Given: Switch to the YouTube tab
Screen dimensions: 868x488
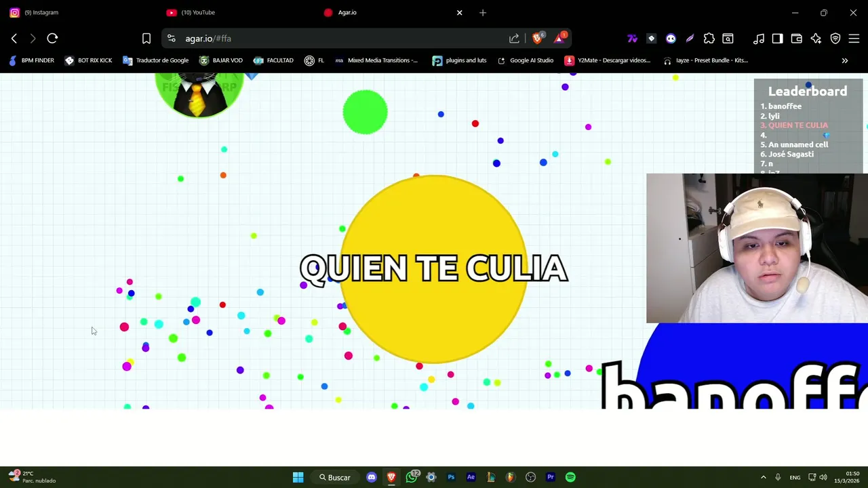Looking at the screenshot, I should [198, 12].
